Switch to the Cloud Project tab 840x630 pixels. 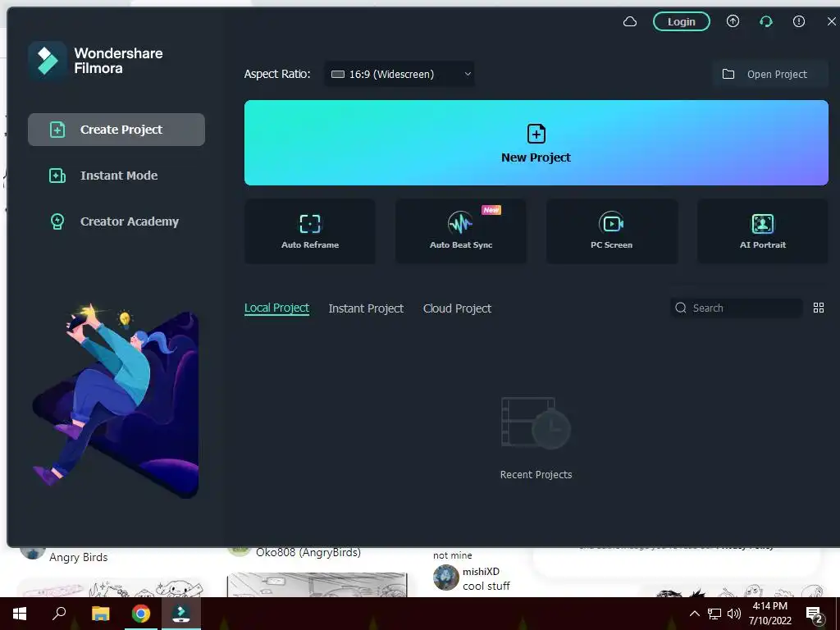457,308
